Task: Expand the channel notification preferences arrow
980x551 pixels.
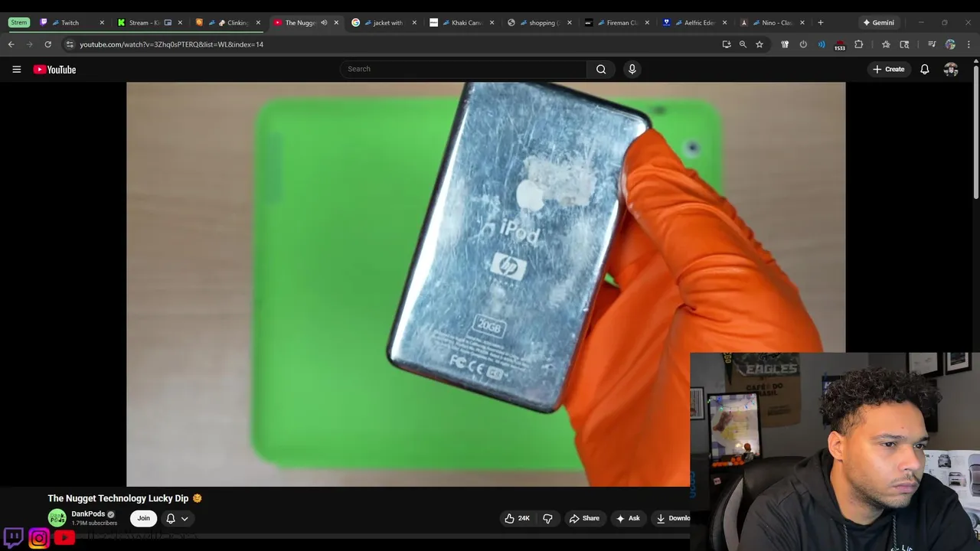Action: pyautogui.click(x=185, y=518)
